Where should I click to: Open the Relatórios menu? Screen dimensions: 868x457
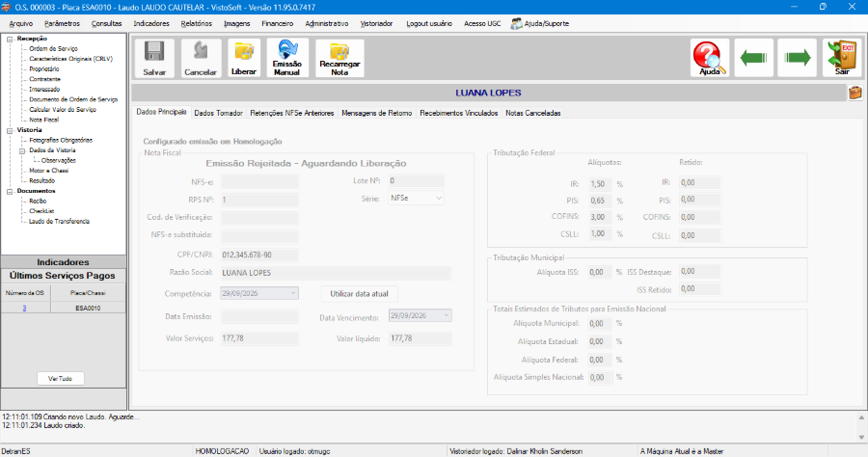click(x=197, y=24)
